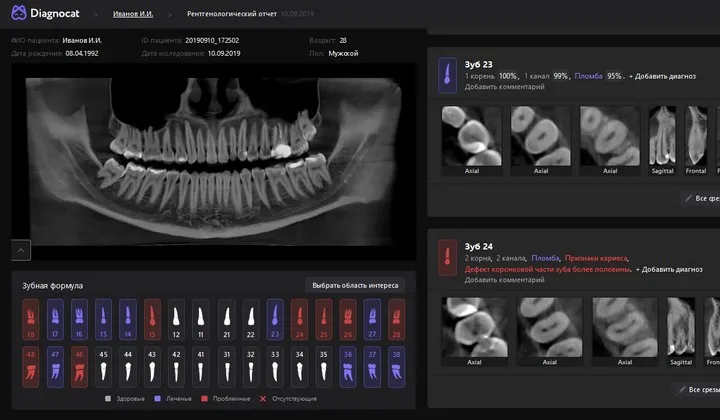720x420 pixels.
Task: Select tooth 35 in the dental formula
Action: pyautogui.click(x=324, y=367)
